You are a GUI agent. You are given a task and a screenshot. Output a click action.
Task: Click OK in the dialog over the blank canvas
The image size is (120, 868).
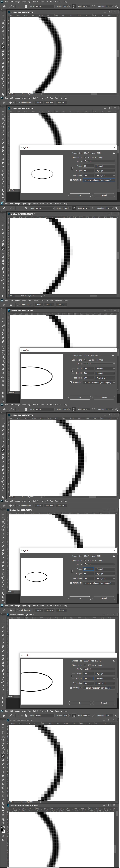tap(80, 703)
